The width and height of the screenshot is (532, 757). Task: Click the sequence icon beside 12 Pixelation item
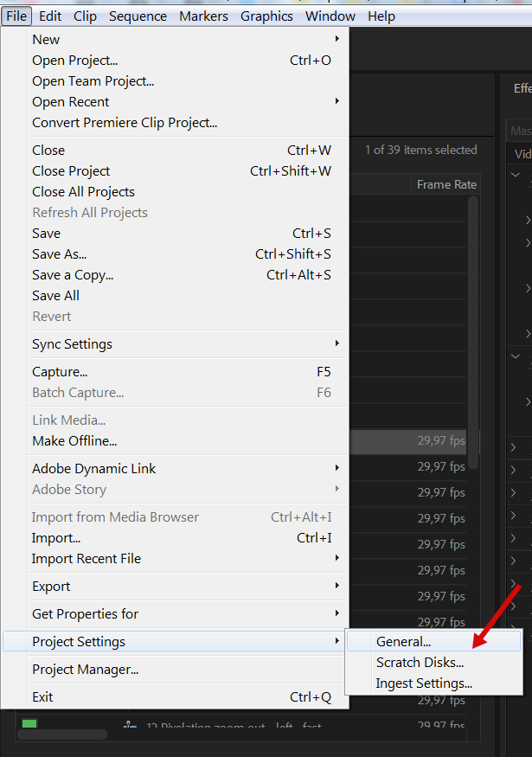(x=129, y=727)
